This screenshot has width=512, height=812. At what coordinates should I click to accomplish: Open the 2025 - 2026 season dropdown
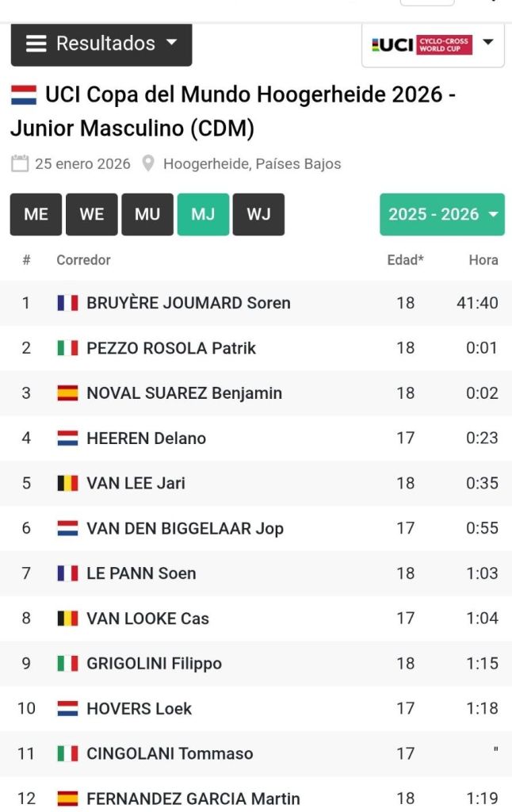(441, 214)
